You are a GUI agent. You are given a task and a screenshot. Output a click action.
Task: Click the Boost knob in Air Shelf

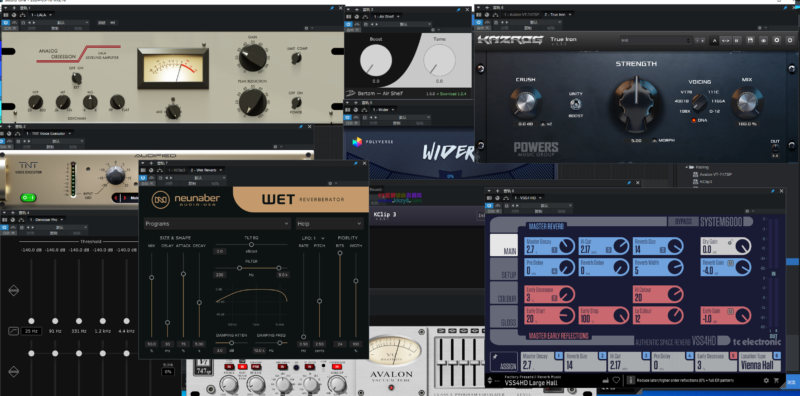pyautogui.click(x=376, y=60)
